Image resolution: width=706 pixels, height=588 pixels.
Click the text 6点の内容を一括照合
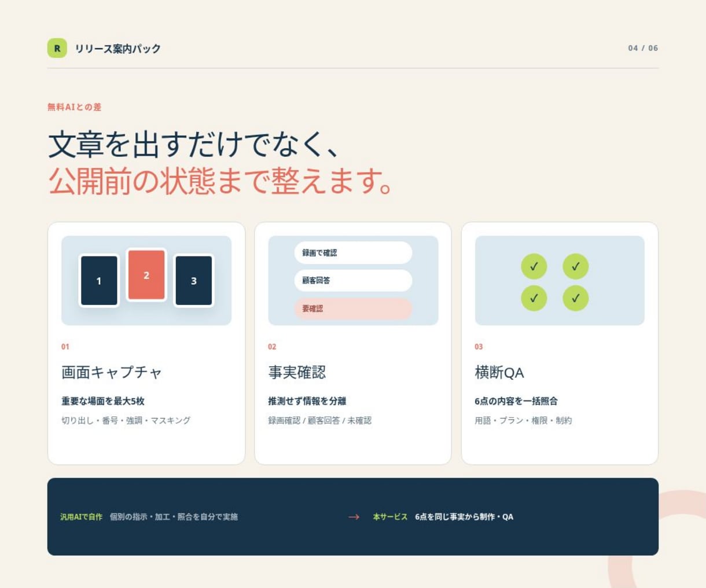click(516, 401)
